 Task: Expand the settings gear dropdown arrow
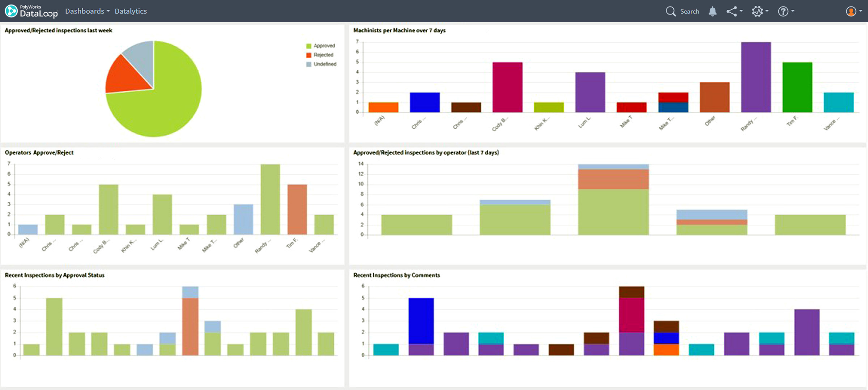coord(767,11)
